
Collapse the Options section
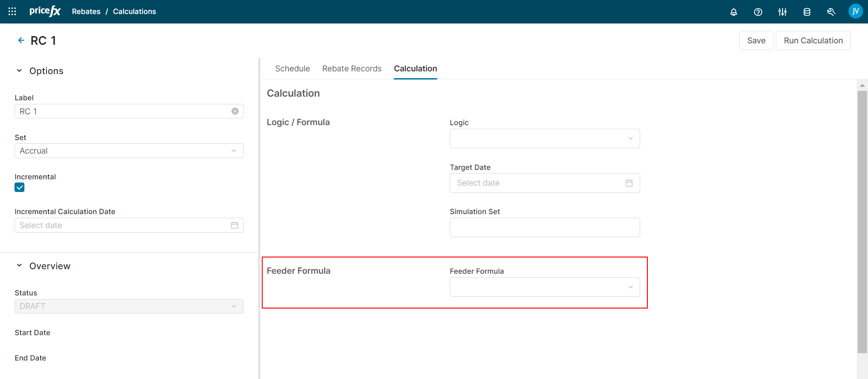(19, 71)
